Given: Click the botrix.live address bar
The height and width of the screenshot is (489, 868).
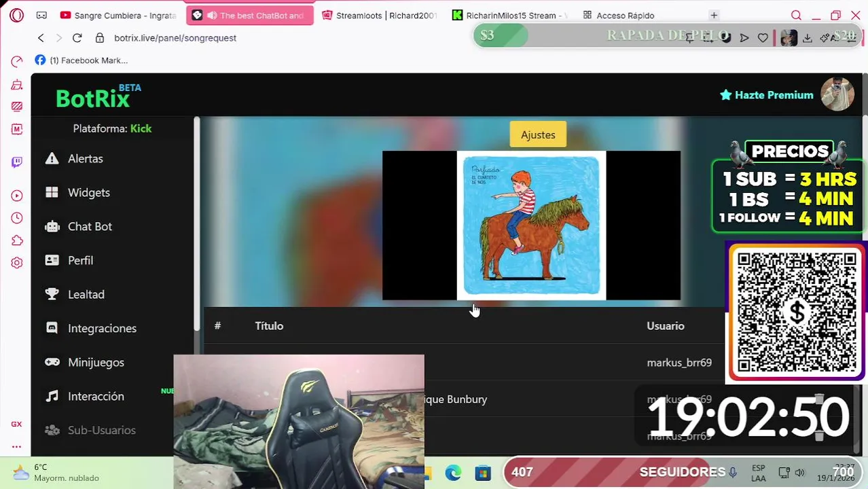Looking at the screenshot, I should coord(175,38).
